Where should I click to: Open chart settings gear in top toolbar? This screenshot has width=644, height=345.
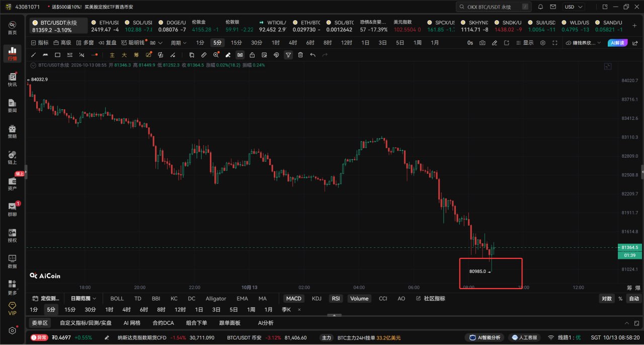[x=543, y=43]
